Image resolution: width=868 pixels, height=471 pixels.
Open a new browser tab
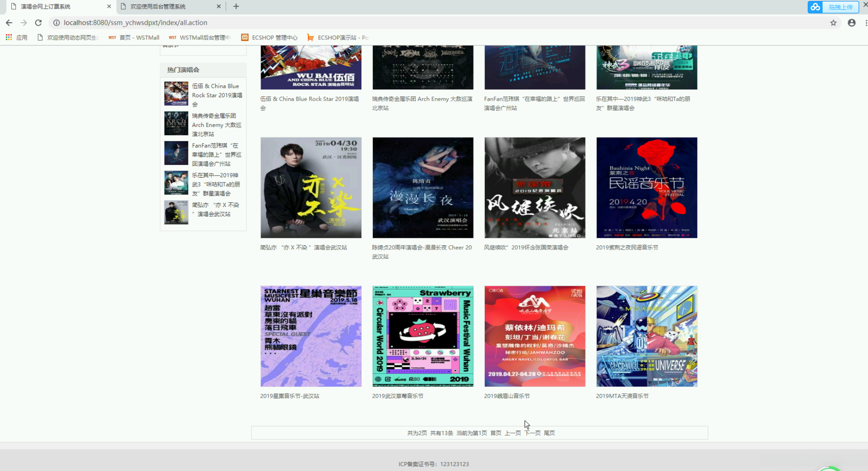pyautogui.click(x=236, y=6)
